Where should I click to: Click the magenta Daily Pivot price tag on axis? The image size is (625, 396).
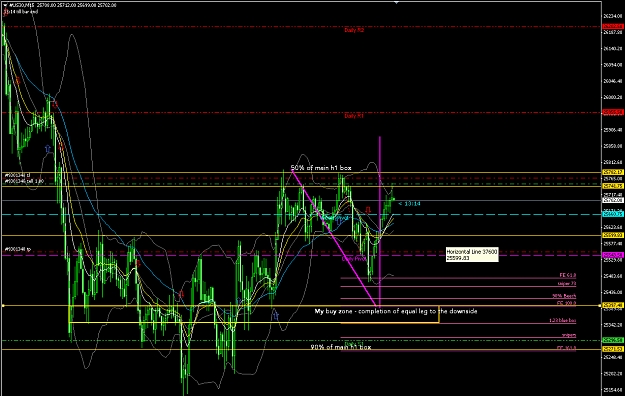tap(613, 255)
